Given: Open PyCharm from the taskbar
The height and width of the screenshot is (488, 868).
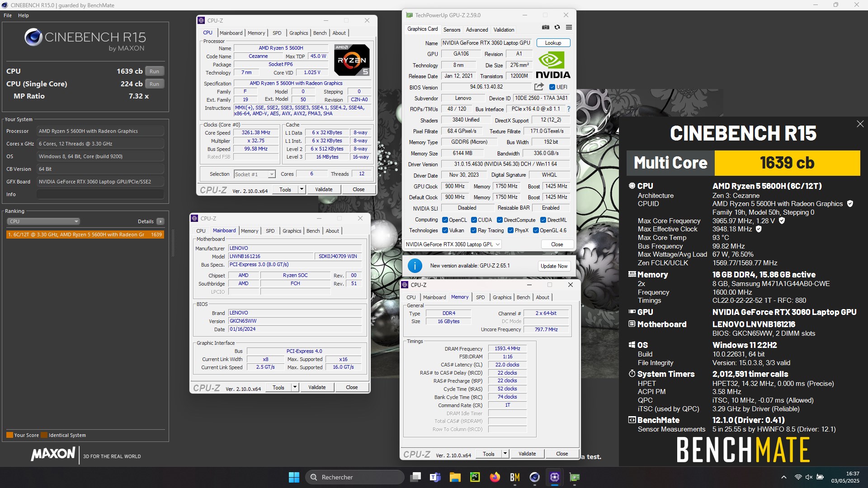Looking at the screenshot, I should 475,477.
